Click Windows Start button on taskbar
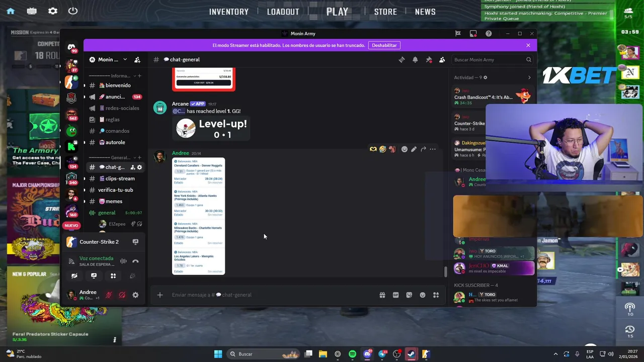 [x=218, y=354]
